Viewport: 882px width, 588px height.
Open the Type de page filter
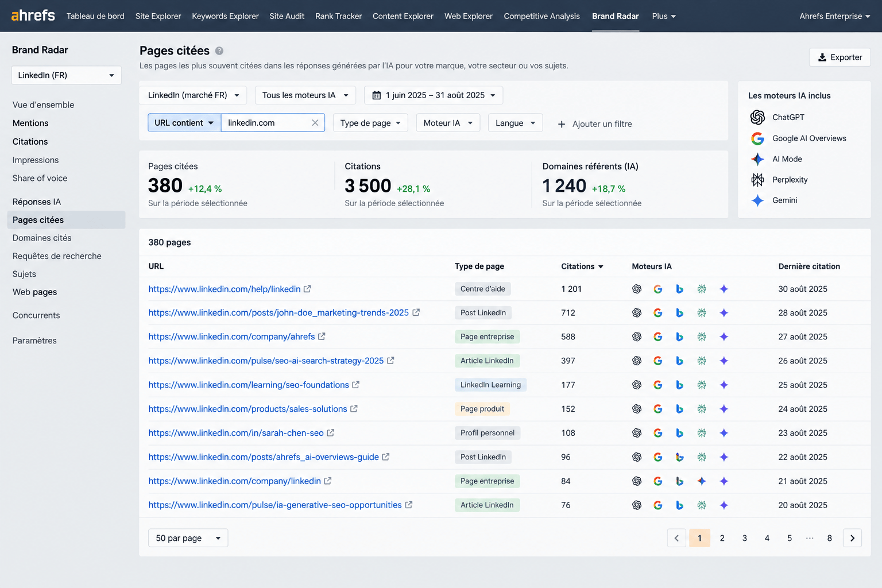tap(370, 123)
